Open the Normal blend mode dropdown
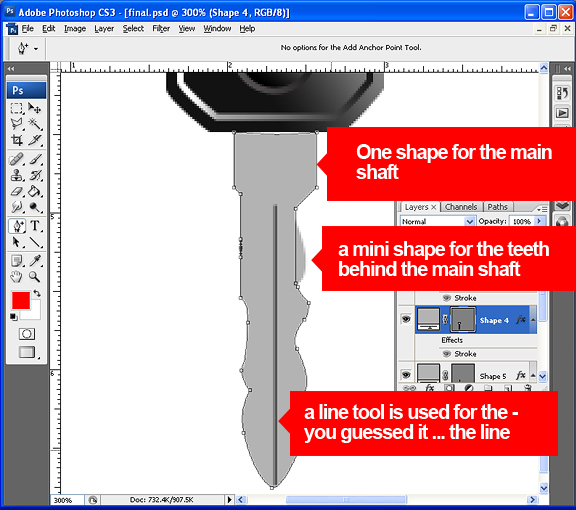Viewport: 576px width, 510px height. (x=469, y=221)
